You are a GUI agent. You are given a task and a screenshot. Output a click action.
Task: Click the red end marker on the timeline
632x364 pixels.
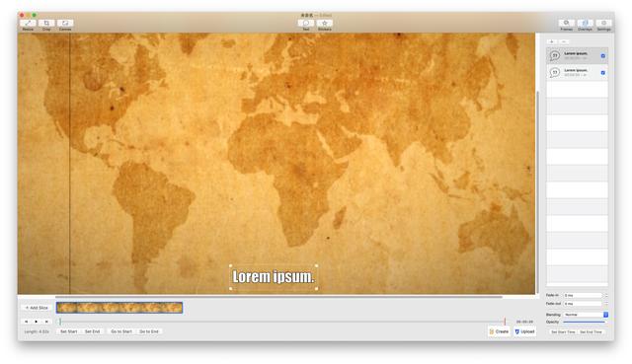coord(505,322)
